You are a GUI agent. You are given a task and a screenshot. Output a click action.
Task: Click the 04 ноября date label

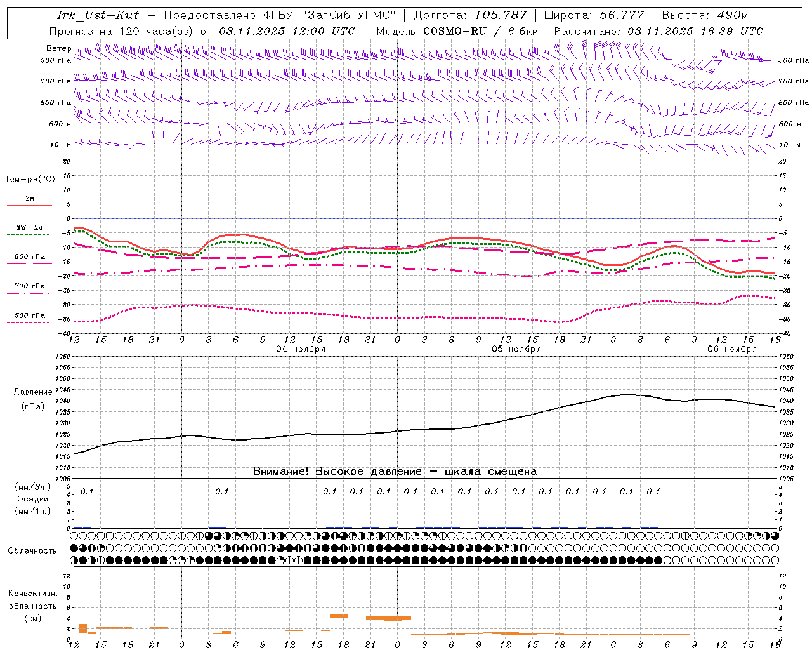click(301, 349)
